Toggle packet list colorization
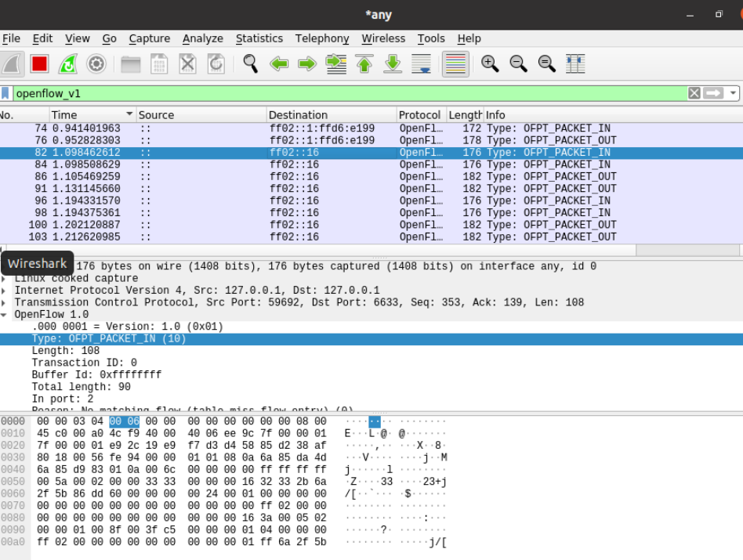This screenshot has height=560, width=743. click(455, 63)
